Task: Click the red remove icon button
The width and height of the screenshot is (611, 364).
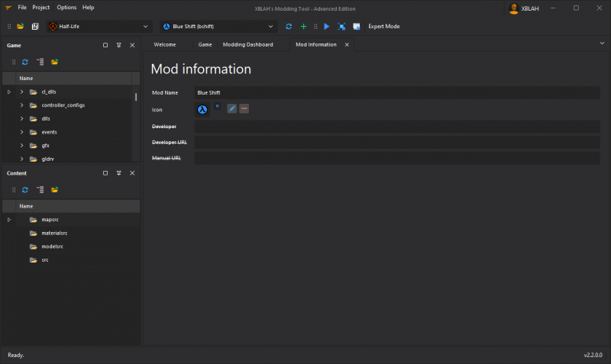Action: click(x=244, y=108)
